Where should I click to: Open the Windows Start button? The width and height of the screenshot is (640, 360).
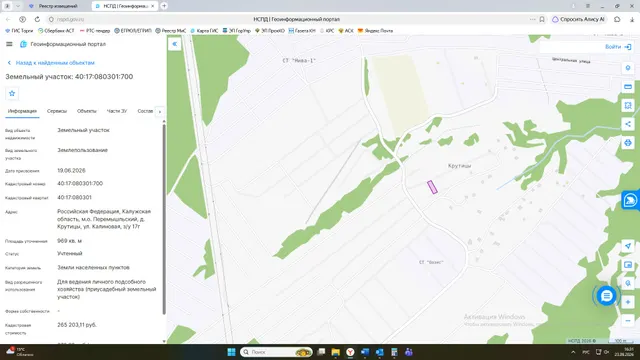point(231,352)
